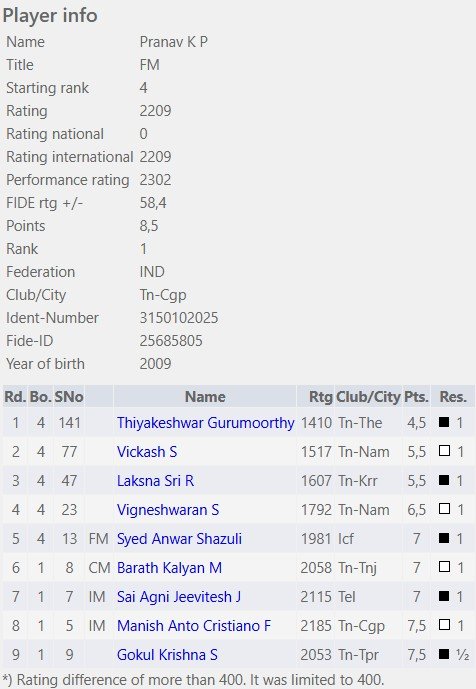Viewport: 476px width, 689px height.
Task: Click the black piece icon in round 7
Action: [x=444, y=596]
